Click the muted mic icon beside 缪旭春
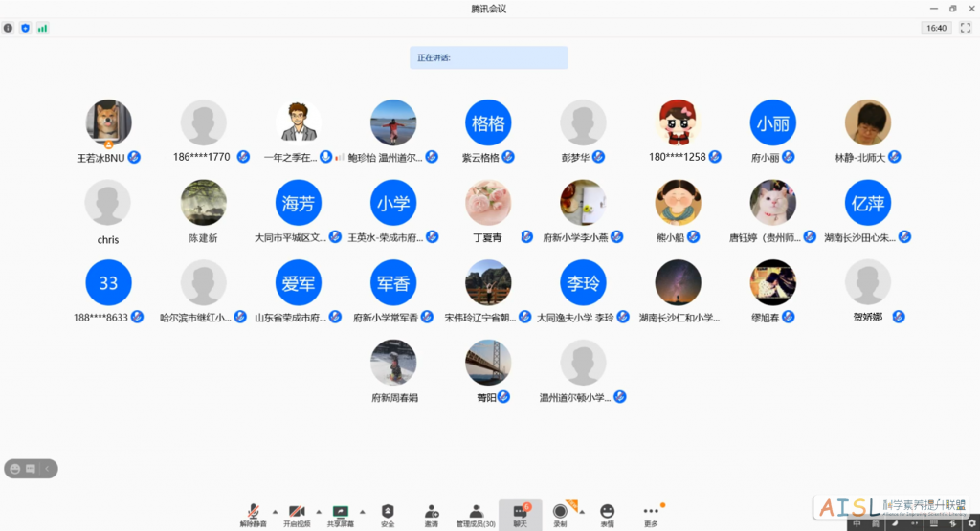 point(789,317)
